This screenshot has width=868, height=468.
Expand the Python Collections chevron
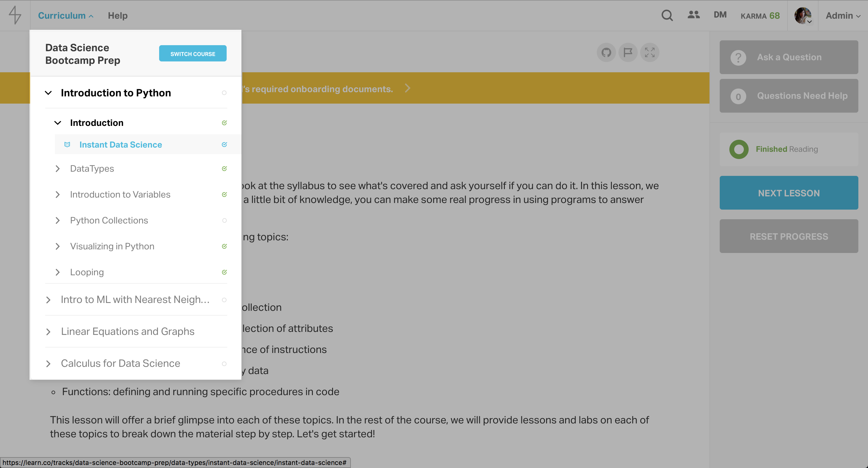(58, 220)
